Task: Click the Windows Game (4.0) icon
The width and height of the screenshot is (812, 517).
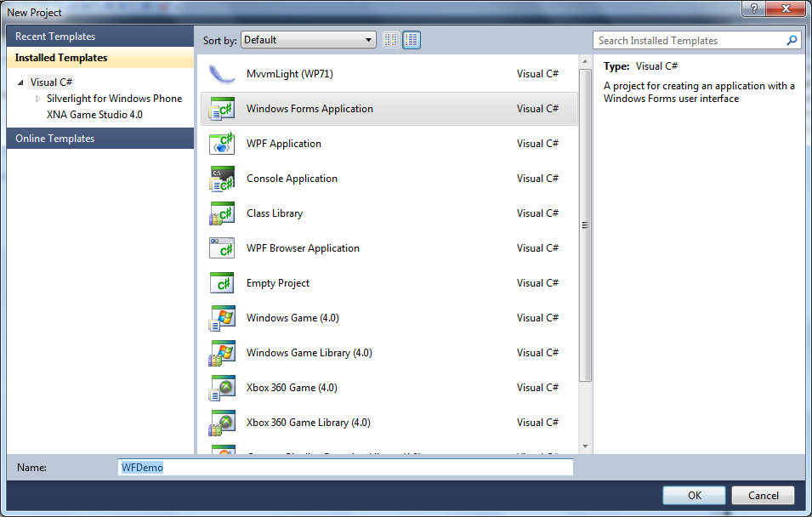Action: click(222, 318)
